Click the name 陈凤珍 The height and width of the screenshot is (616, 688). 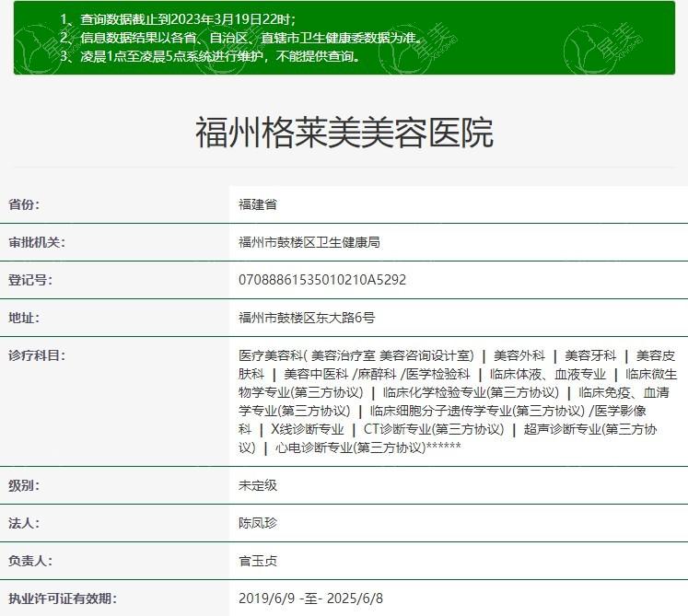[x=258, y=523]
